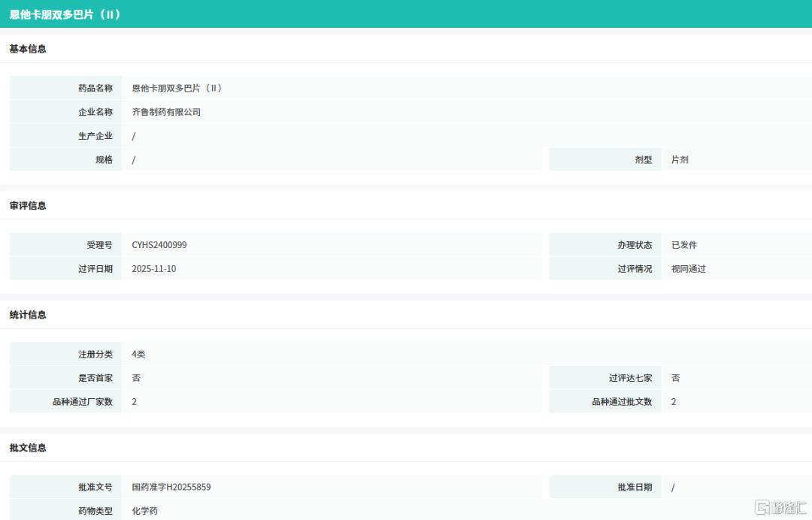Click the 统计信息 section heading

[28, 315]
